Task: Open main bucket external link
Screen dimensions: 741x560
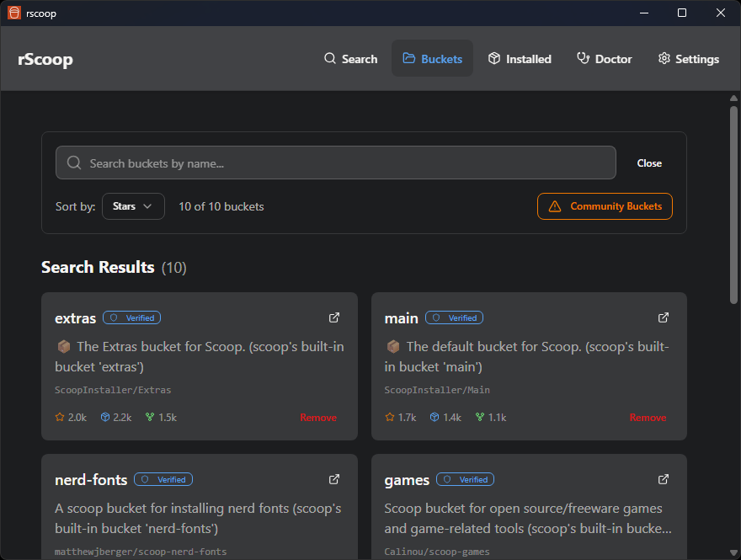Action: tap(664, 317)
